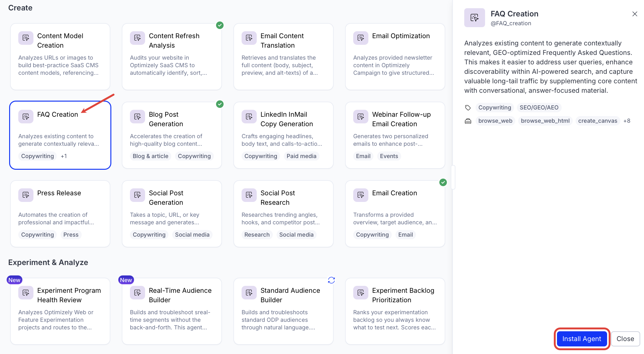Click the browse_web tool chip
The height and width of the screenshot is (354, 644).
(x=495, y=121)
